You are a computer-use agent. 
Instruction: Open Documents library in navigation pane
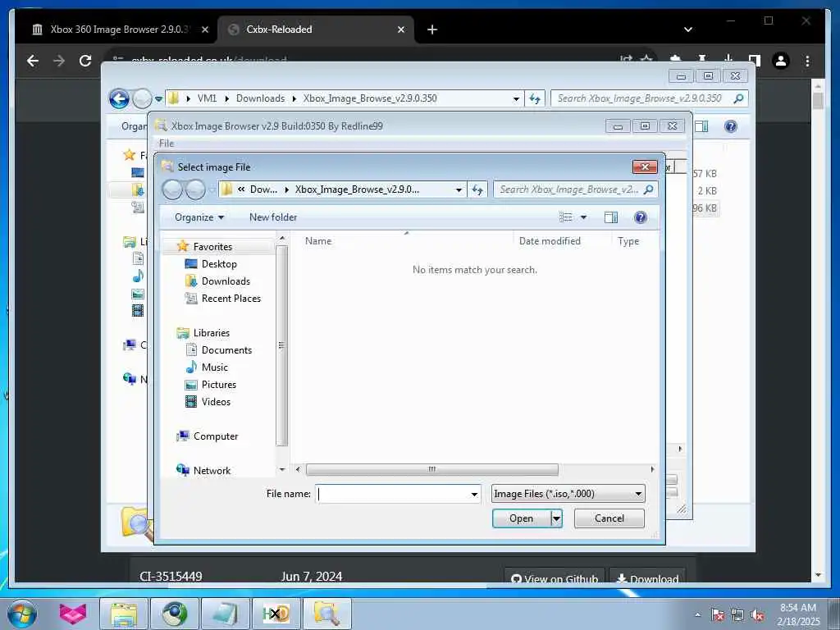coord(226,349)
